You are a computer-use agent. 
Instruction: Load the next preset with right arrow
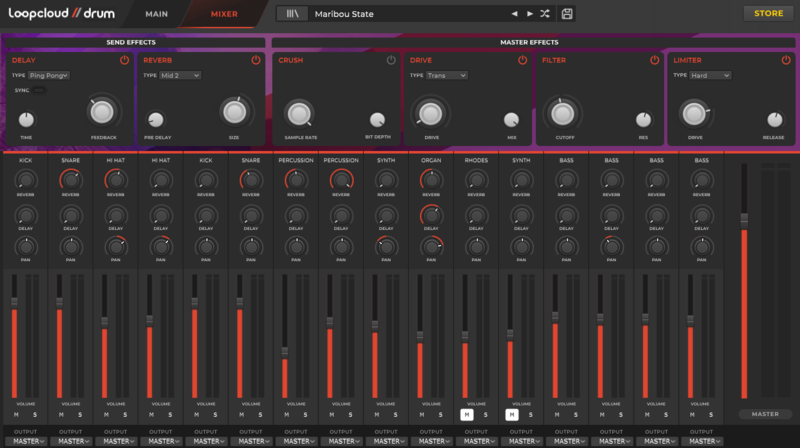(x=530, y=14)
